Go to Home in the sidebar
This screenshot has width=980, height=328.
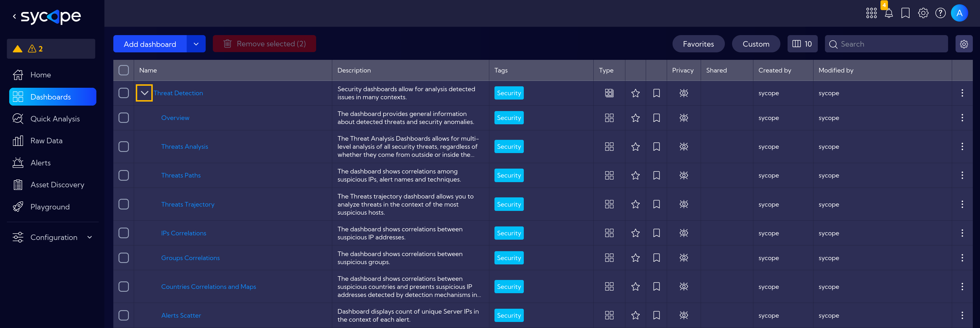53,75
